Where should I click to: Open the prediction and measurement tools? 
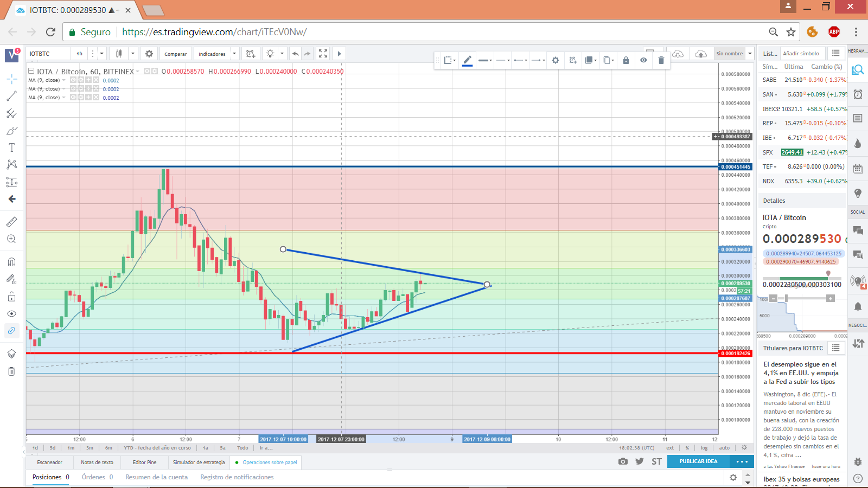(x=11, y=182)
